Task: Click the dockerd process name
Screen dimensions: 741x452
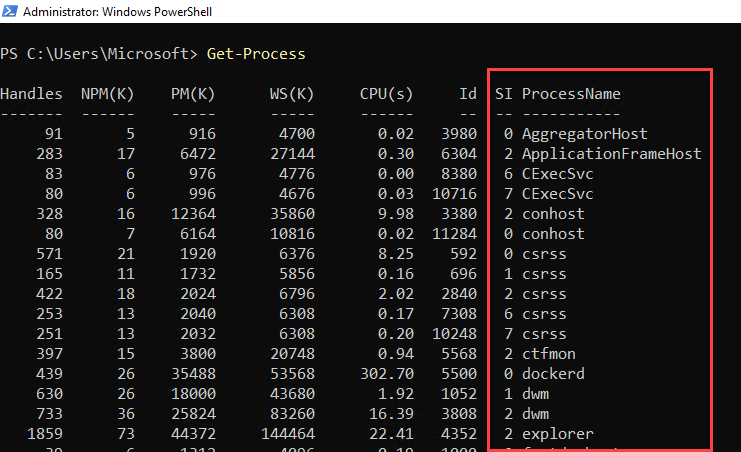Action: click(553, 374)
